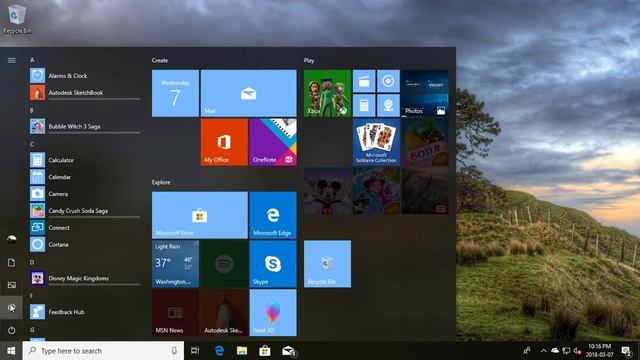This screenshot has height=360, width=640.
Task: Open the Disney Mickey Mouse tile
Action: point(327,191)
